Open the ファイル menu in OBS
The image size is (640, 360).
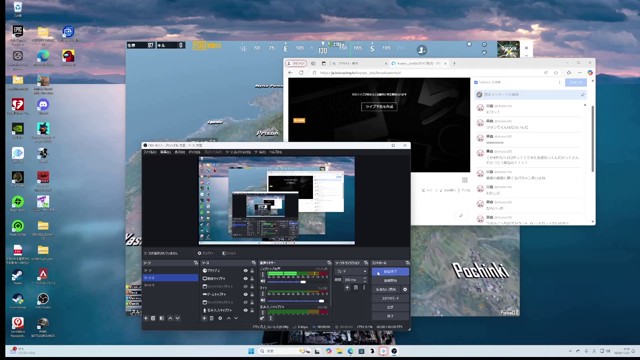coord(150,152)
